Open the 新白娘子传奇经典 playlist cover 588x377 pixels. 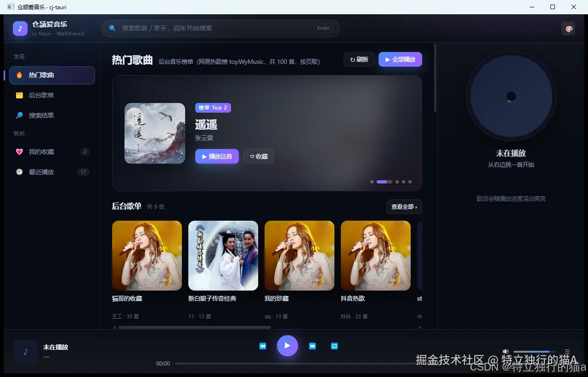[223, 256]
